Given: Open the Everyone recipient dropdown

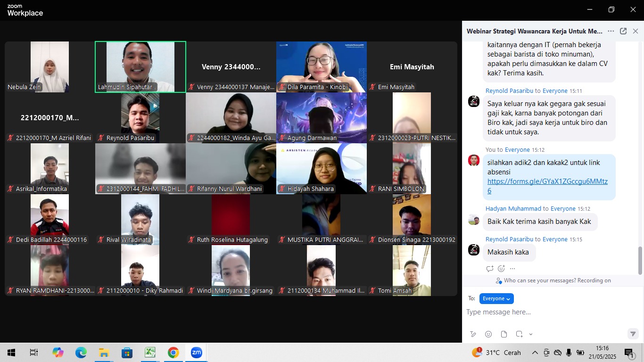Looking at the screenshot, I should tap(496, 298).
